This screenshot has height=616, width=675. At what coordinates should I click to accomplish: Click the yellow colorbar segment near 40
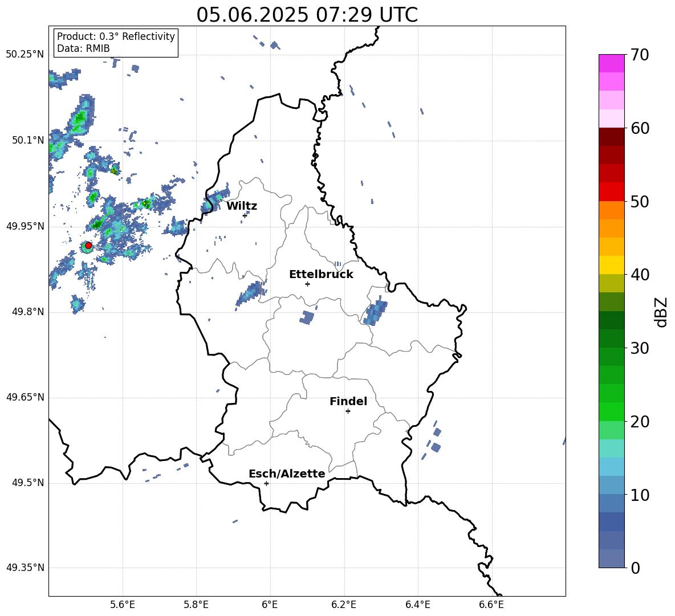pyautogui.click(x=612, y=265)
